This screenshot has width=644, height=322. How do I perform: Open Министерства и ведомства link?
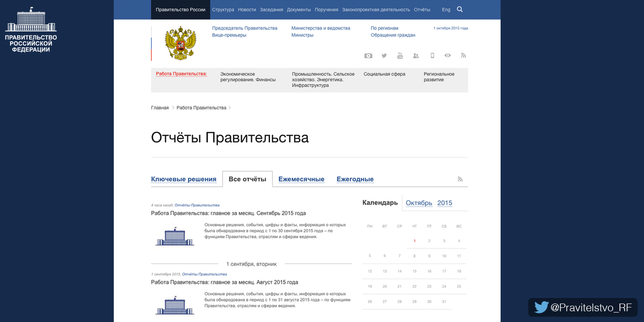(x=321, y=28)
